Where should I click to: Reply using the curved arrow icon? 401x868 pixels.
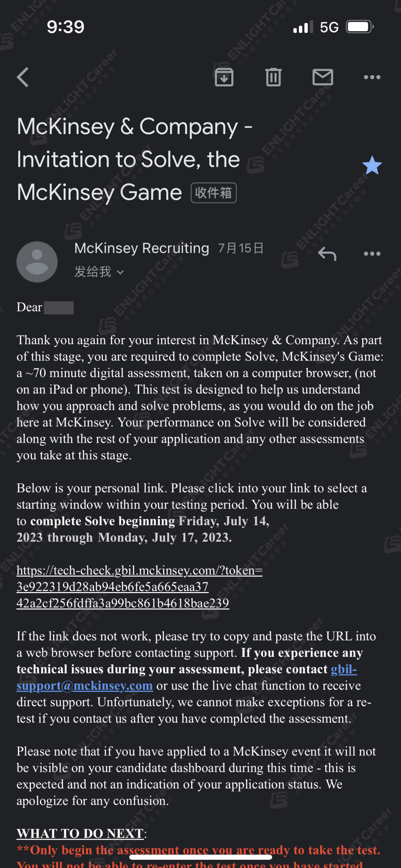click(327, 254)
